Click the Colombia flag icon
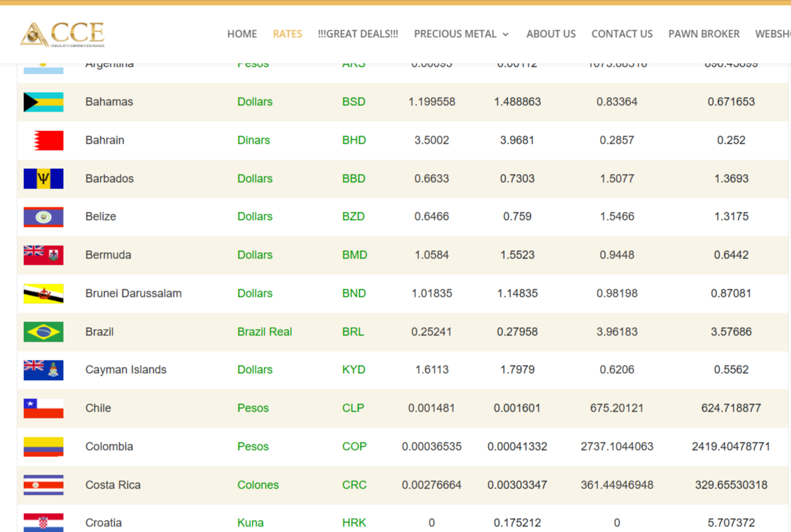The image size is (791, 532). [43, 446]
